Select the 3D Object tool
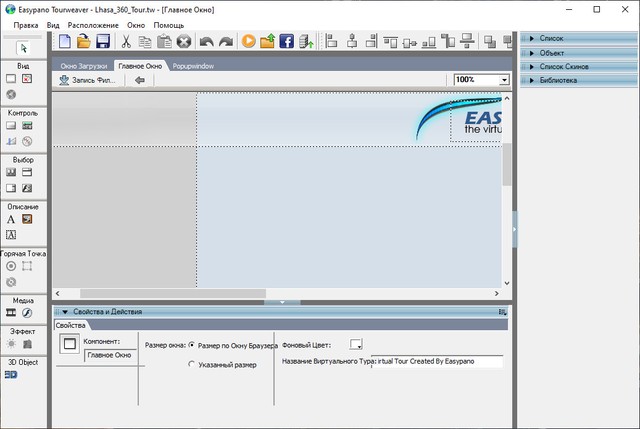The image size is (640, 429). pyautogui.click(x=11, y=375)
